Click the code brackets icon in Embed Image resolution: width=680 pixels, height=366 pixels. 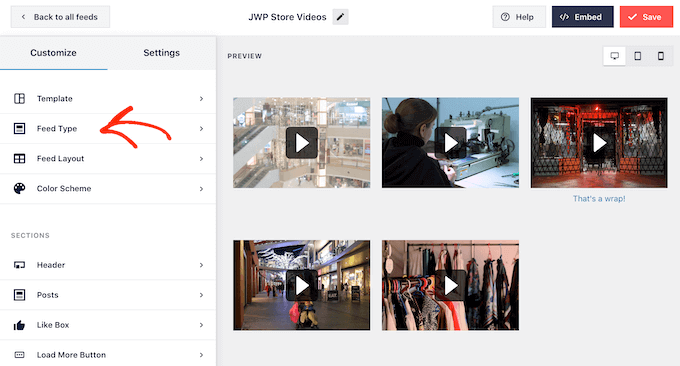[x=564, y=17]
